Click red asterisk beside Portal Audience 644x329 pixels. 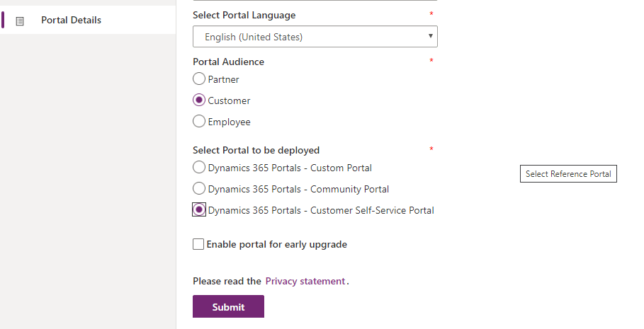tap(431, 61)
